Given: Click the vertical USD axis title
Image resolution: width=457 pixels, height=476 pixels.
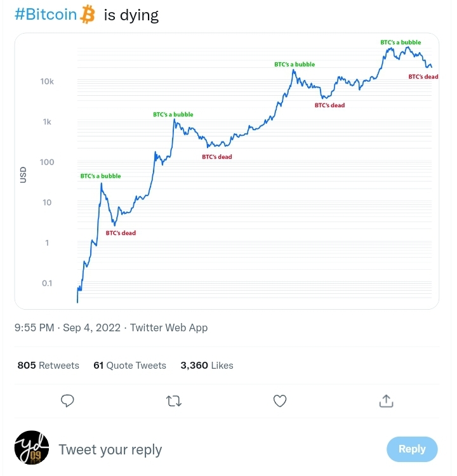Looking at the screenshot, I should (23, 175).
